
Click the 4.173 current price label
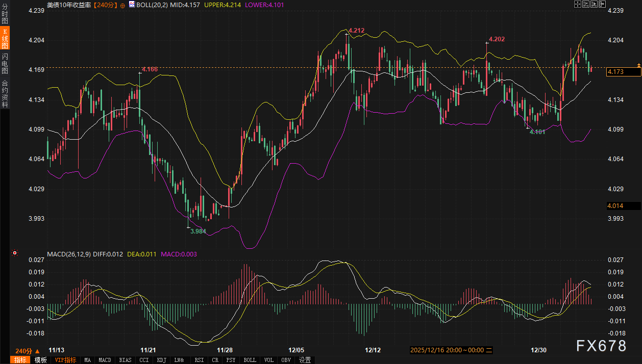[623, 72]
